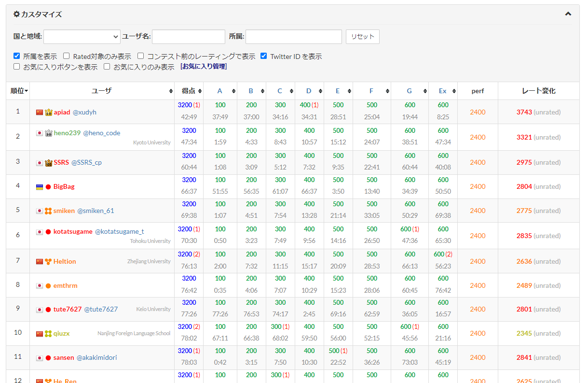Click the 2345 rating value for qiuzx
The height and width of the screenshot is (383, 588).
[x=524, y=333]
